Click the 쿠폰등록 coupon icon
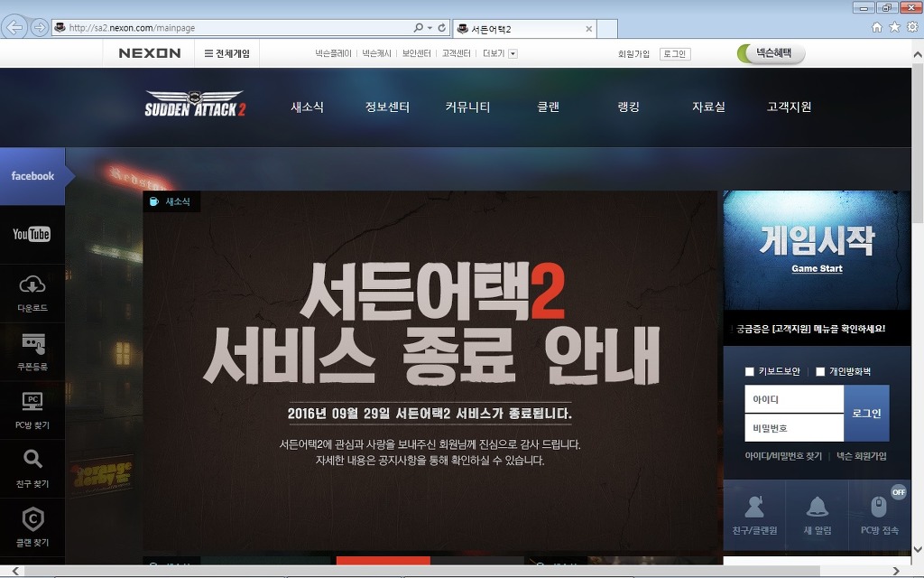Image resolution: width=924 pixels, height=578 pixels. (33, 344)
